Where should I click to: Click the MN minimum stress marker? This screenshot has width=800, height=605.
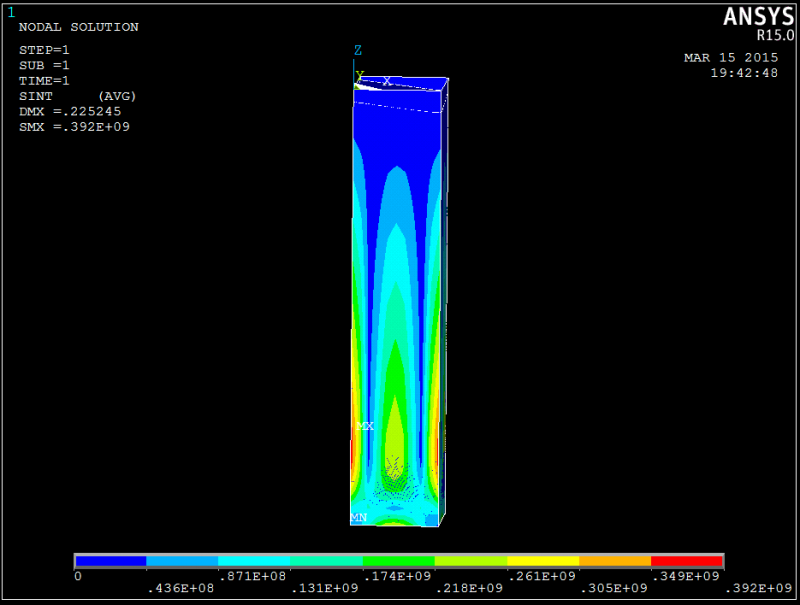coord(359,517)
